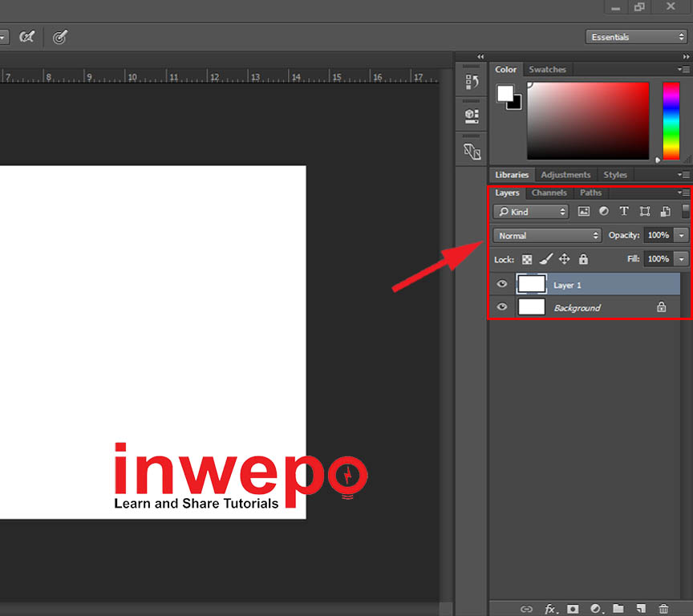The height and width of the screenshot is (616, 693).
Task: Switch to the Swatches tab
Action: point(548,70)
